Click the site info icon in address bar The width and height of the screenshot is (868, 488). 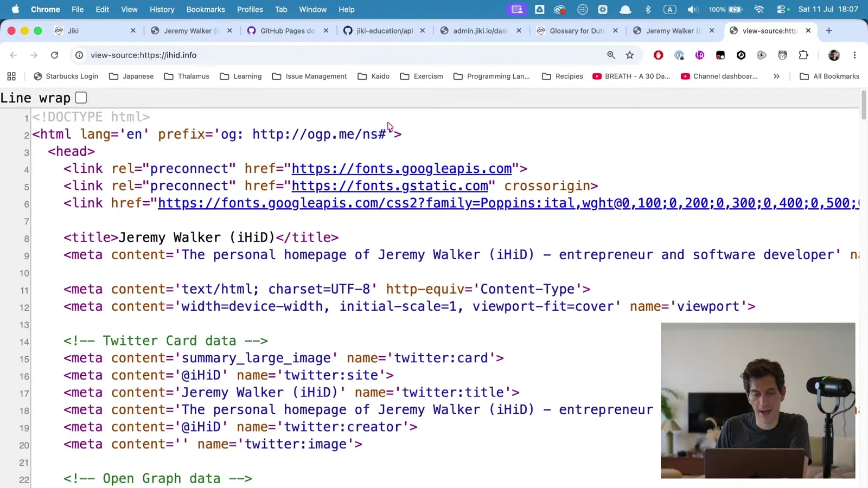click(79, 55)
